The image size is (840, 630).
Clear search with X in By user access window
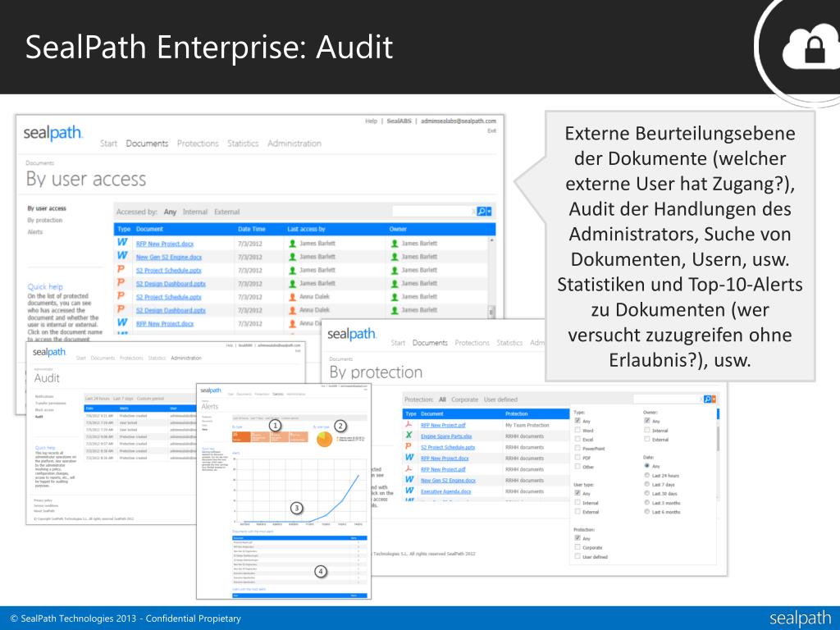[x=472, y=212]
